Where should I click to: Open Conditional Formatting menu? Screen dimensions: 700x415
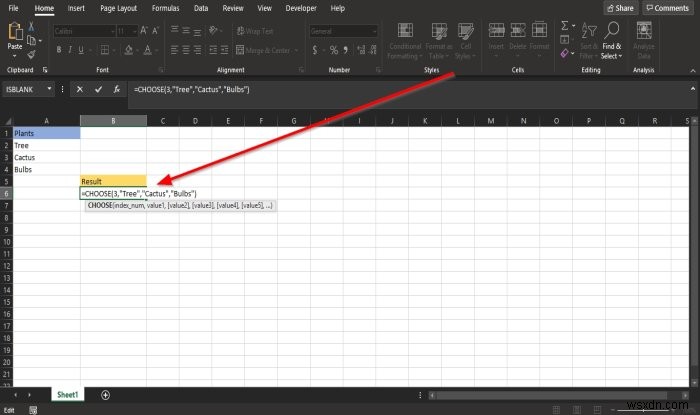[404, 41]
